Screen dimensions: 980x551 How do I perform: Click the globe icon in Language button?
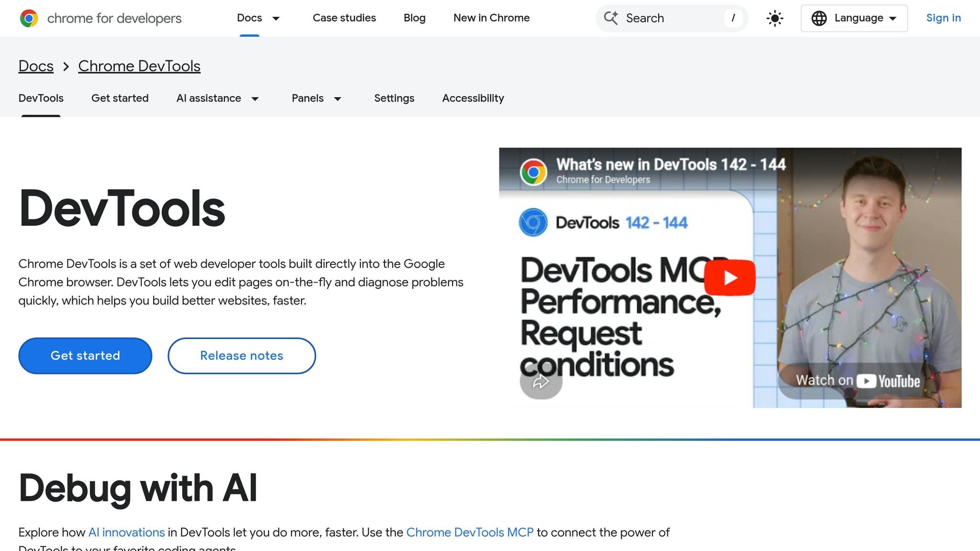pyautogui.click(x=819, y=18)
